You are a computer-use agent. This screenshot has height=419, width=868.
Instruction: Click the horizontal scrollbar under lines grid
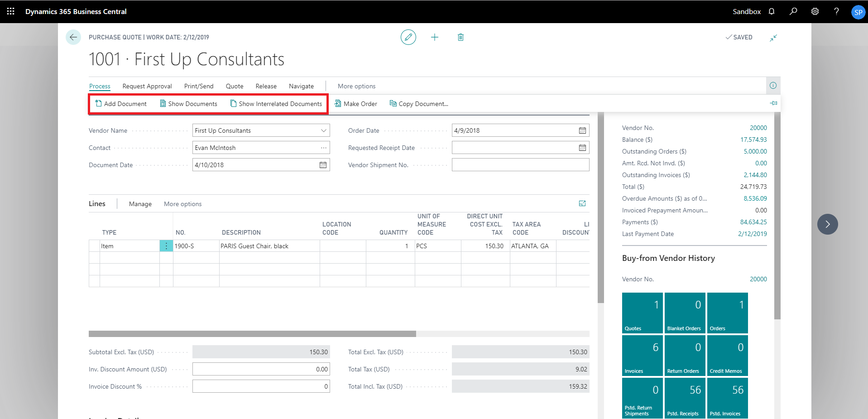(x=252, y=334)
